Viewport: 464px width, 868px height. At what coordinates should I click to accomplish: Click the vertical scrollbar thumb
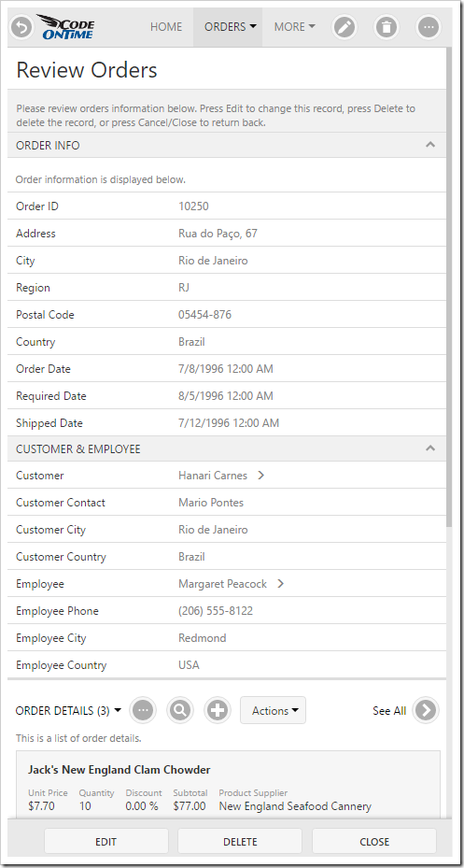point(450,287)
